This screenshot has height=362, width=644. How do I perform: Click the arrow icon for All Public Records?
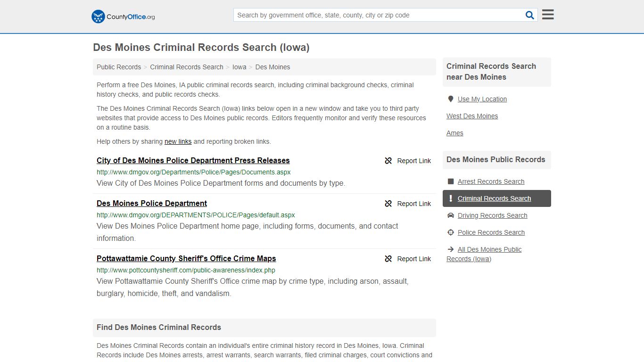[450, 249]
